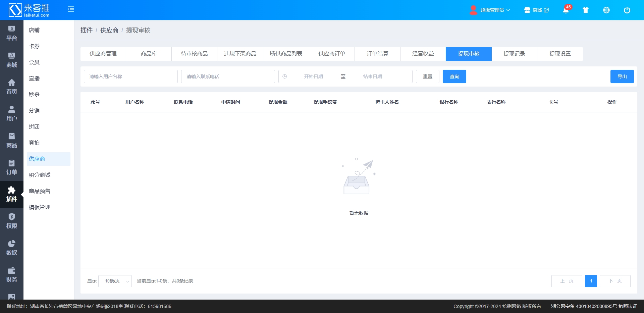This screenshot has height=313, width=644.
Task: Collapse the sidebar with the menu-fold icon
Action: coord(71,9)
